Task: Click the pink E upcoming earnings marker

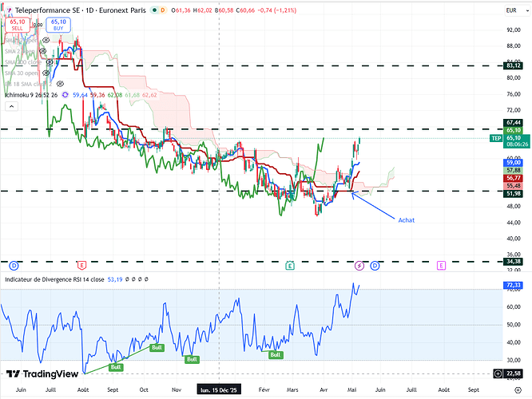Action: pos(441,266)
